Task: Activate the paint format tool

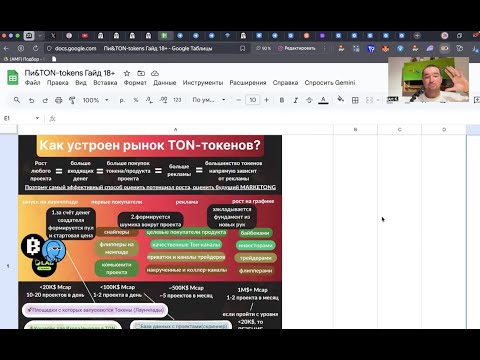Action: click(72, 100)
